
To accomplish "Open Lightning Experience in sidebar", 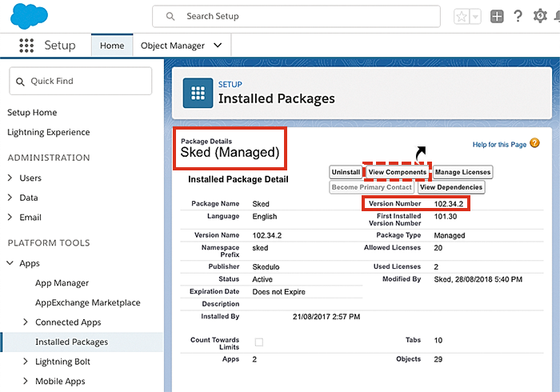I will pos(49,132).
